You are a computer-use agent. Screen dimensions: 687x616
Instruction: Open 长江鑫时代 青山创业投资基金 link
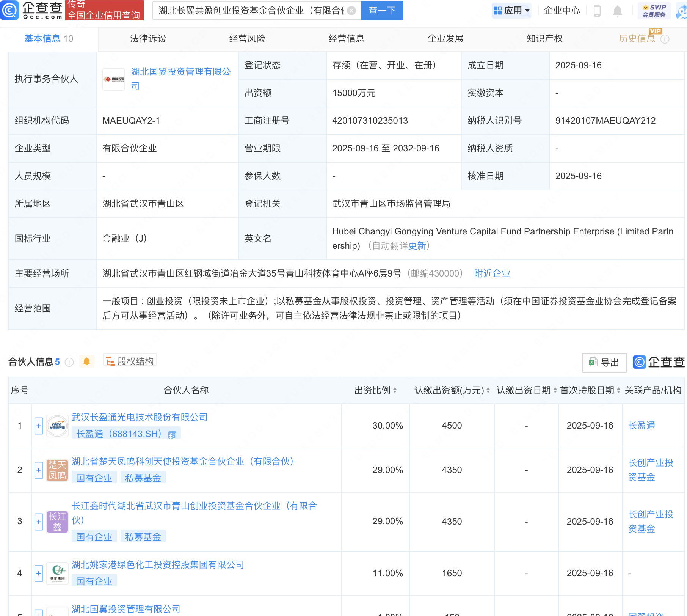[194, 513]
